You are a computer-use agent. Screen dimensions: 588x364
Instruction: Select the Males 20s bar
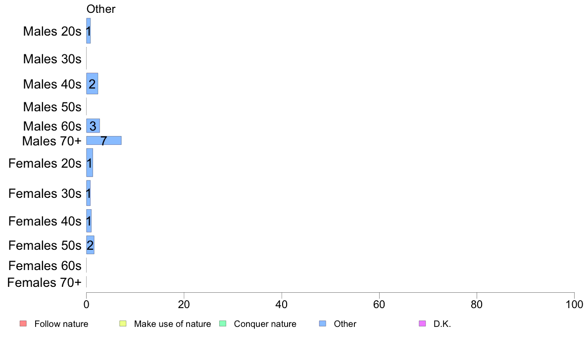(x=89, y=31)
